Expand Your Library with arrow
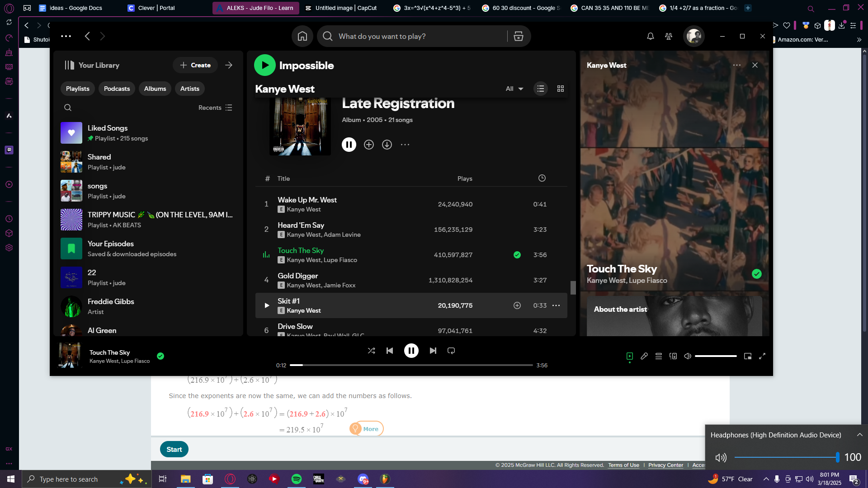 229,65
